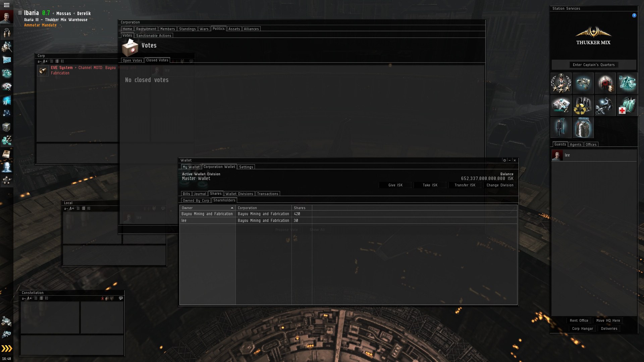
Task: Show the Agents tab in station
Action: pyautogui.click(x=576, y=144)
